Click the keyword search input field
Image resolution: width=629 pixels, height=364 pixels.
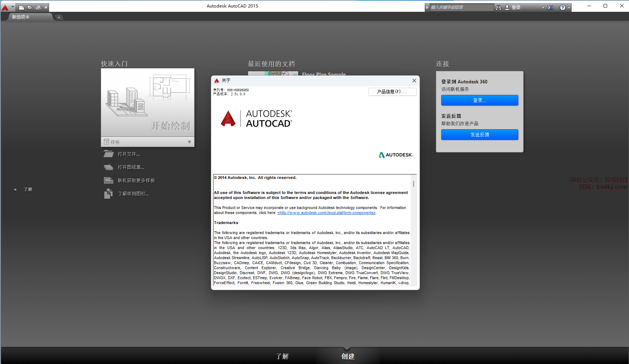click(x=461, y=8)
